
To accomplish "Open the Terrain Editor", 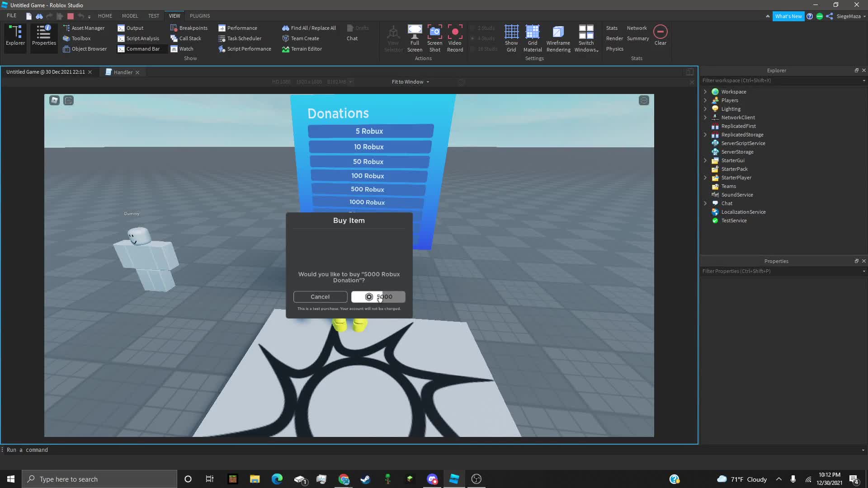I will [x=302, y=49].
